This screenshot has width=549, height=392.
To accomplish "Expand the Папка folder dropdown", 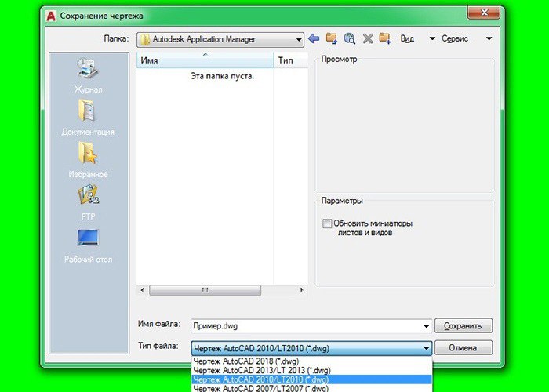I will (299, 39).
